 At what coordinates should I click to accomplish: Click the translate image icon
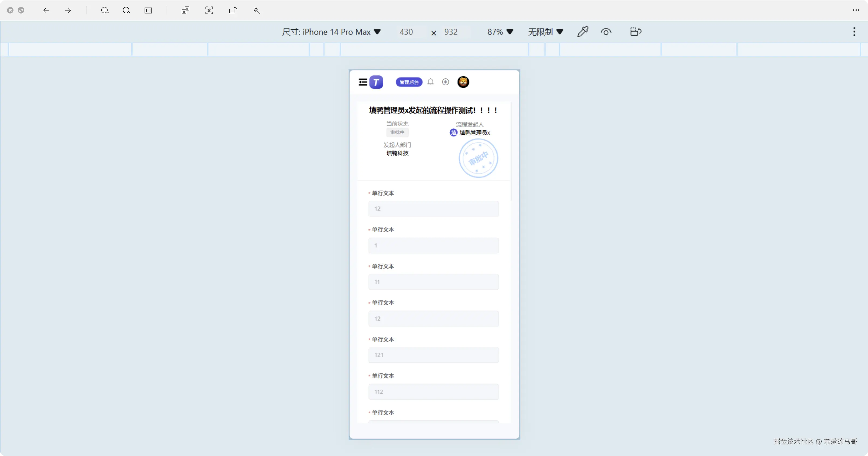[185, 11]
